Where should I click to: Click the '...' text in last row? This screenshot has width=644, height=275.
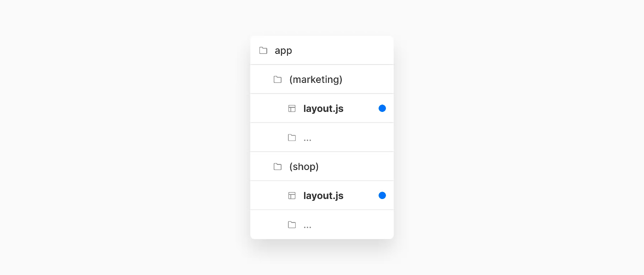(307, 225)
